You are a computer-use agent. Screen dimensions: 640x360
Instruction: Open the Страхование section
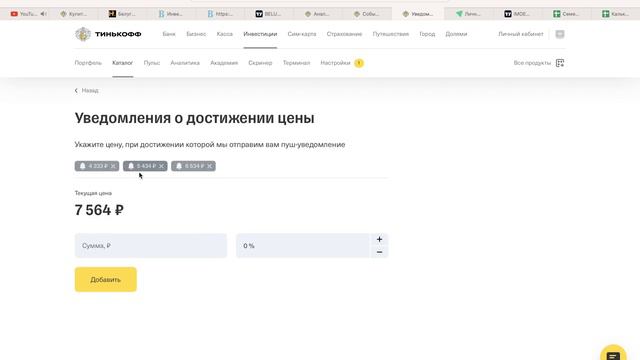tap(344, 34)
